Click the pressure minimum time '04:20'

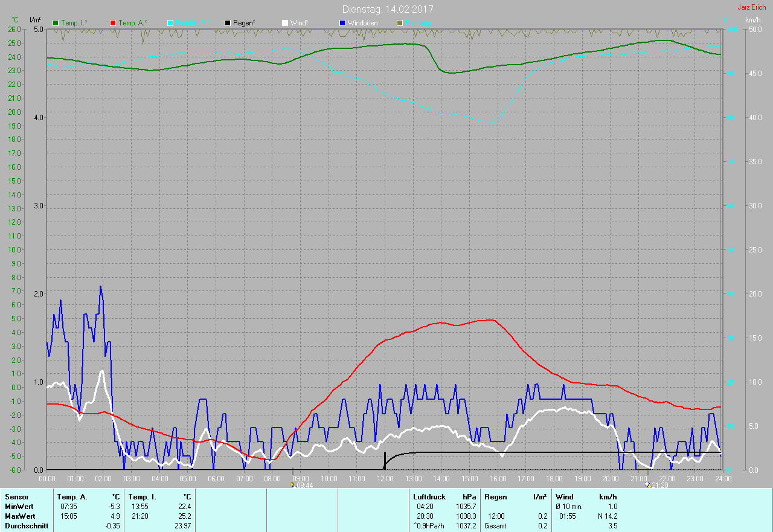(x=425, y=507)
